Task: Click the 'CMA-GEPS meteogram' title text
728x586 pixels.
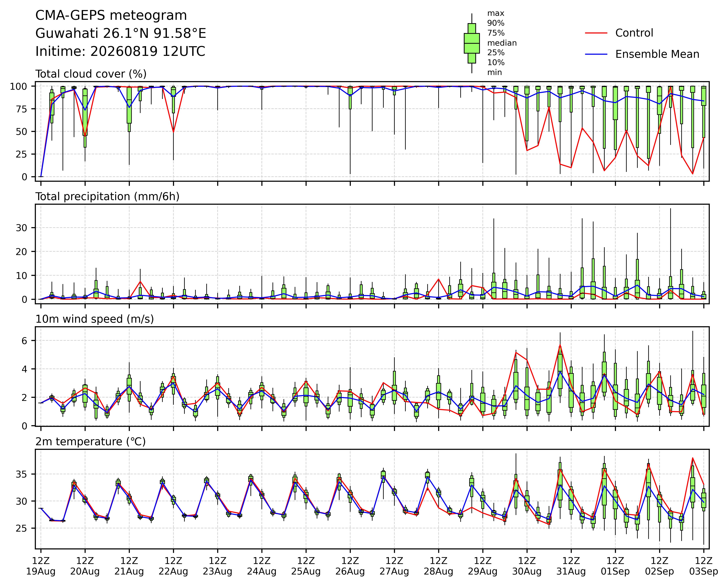Action: pyautogui.click(x=111, y=16)
